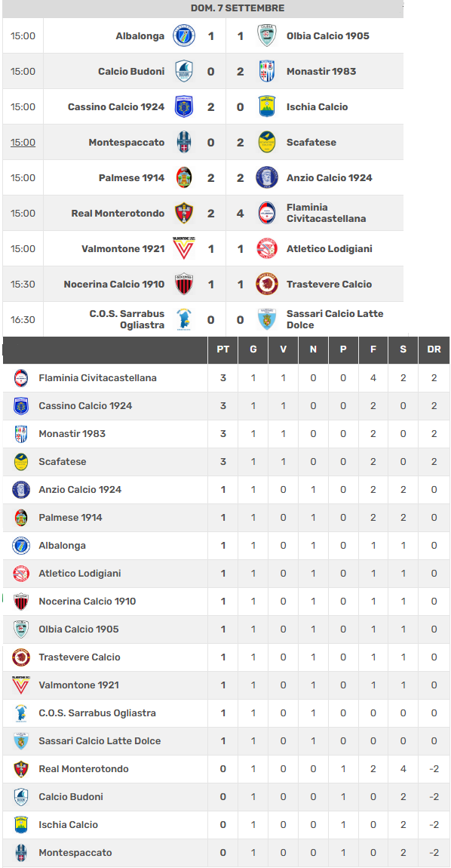Open Monastir 1983 team in fixtures list
Screen dimensions: 451x868
point(321,72)
